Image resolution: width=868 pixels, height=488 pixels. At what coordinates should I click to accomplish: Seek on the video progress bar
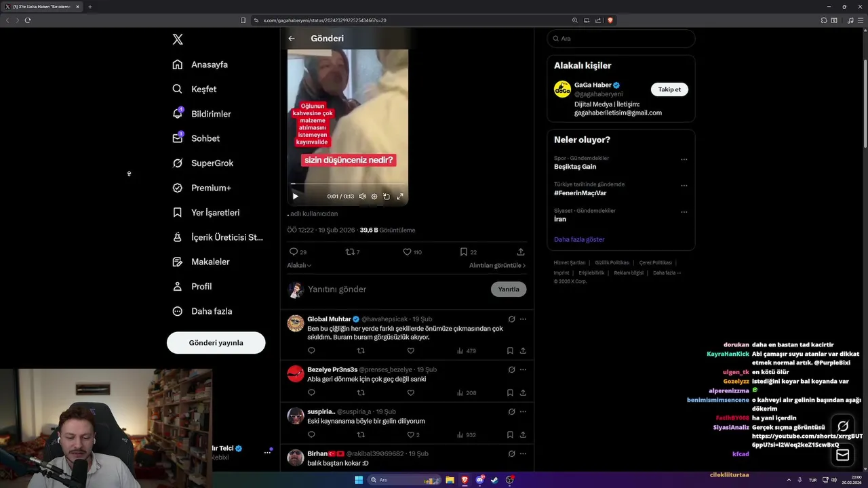[x=348, y=184]
